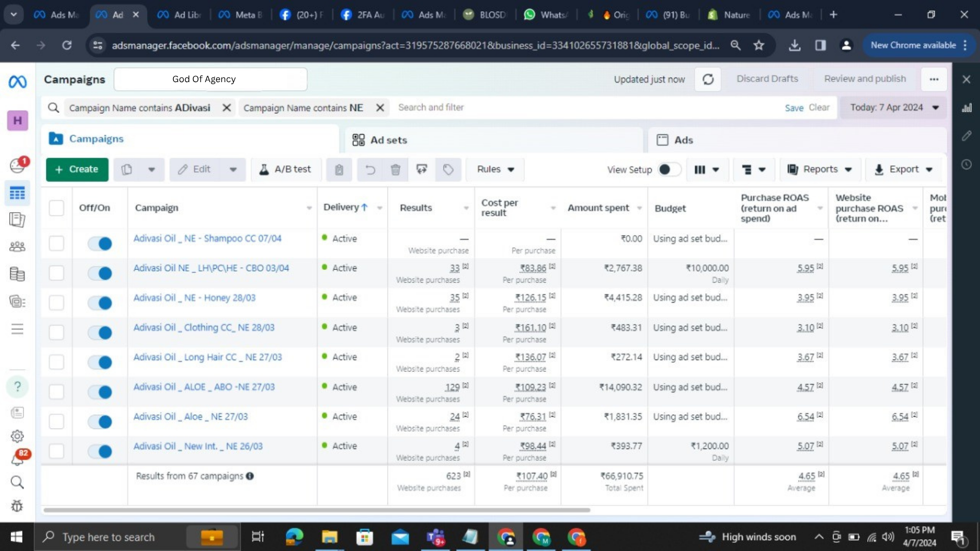
Task: Expand the Export dropdown menu
Action: [903, 170]
